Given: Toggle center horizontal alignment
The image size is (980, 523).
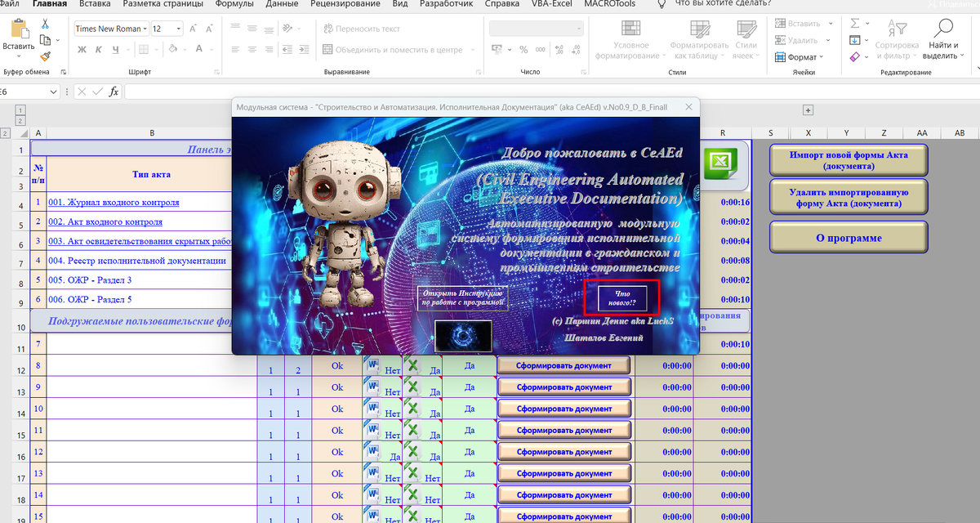Looking at the screenshot, I should click(x=254, y=50).
